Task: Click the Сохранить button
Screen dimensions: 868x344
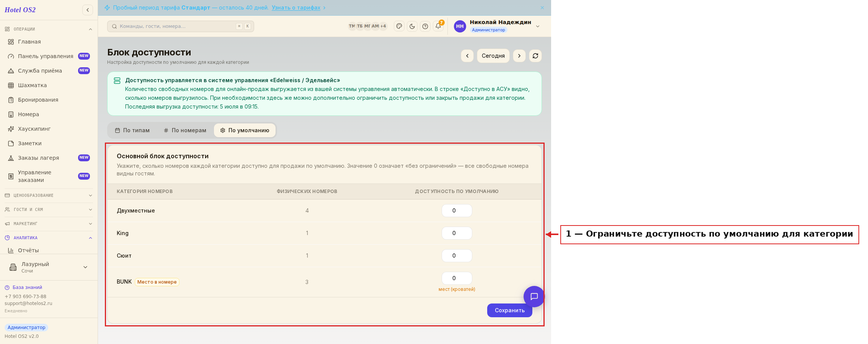Action: pos(509,310)
